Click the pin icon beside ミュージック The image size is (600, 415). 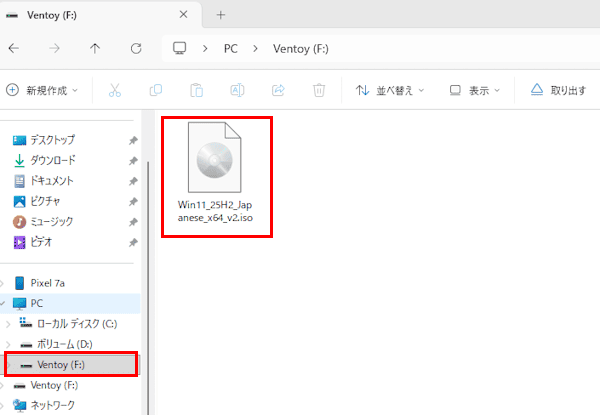(x=133, y=222)
